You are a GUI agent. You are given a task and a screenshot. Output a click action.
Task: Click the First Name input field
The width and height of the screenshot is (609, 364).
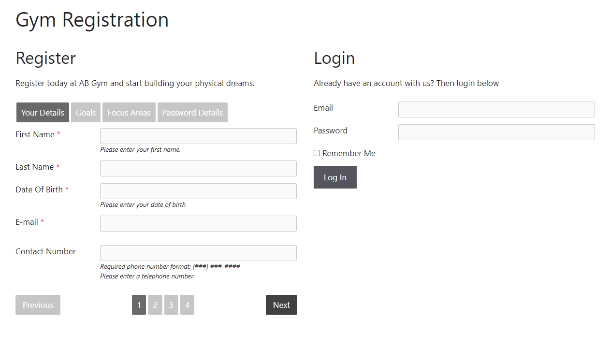pos(198,136)
